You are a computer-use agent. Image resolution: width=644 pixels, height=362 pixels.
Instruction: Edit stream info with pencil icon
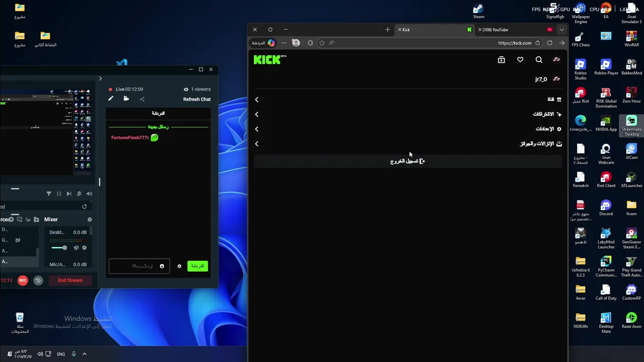(x=111, y=99)
